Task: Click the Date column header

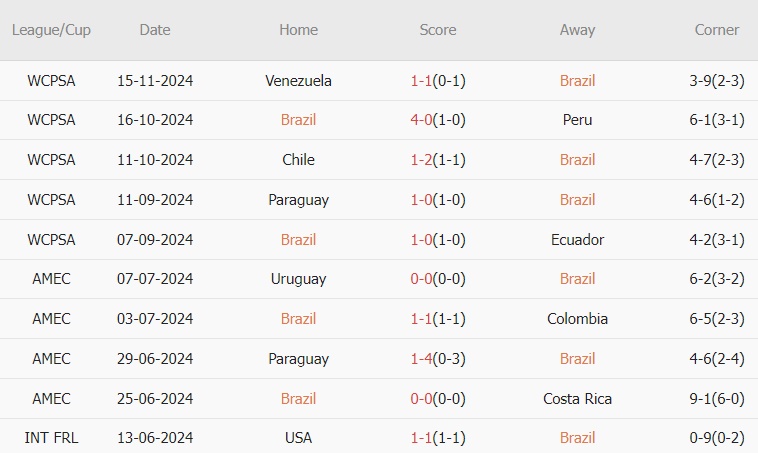Action: [155, 30]
